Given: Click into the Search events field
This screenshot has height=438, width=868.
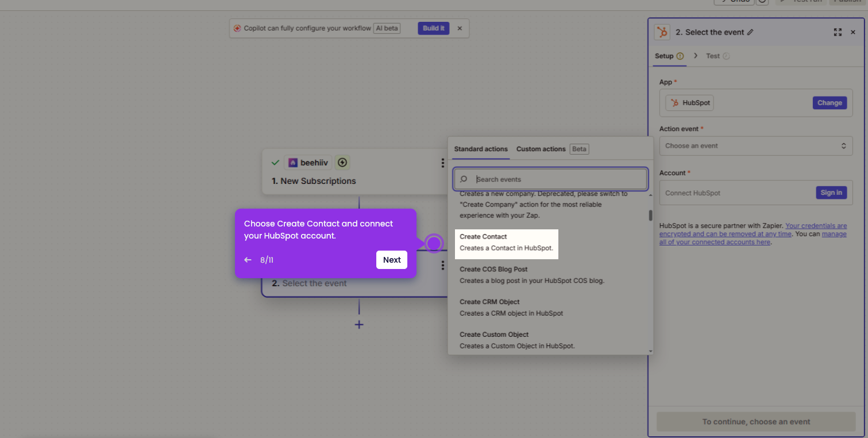Looking at the screenshot, I should [550, 179].
